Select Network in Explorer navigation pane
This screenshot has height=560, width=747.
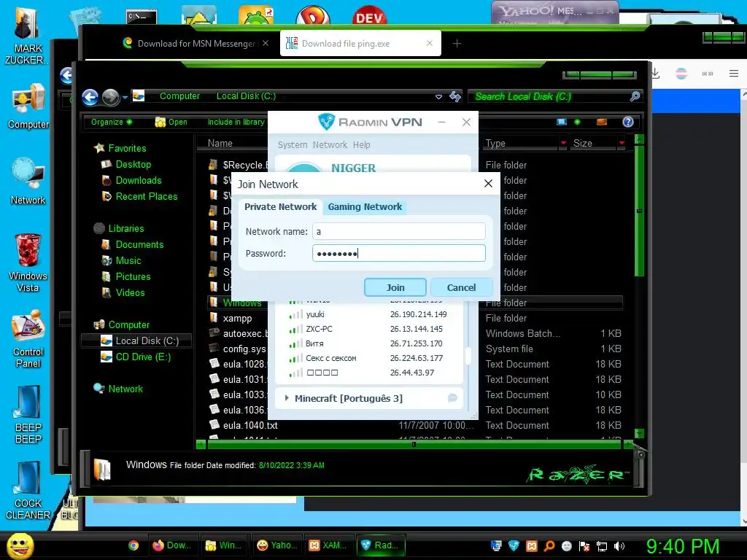(125, 389)
